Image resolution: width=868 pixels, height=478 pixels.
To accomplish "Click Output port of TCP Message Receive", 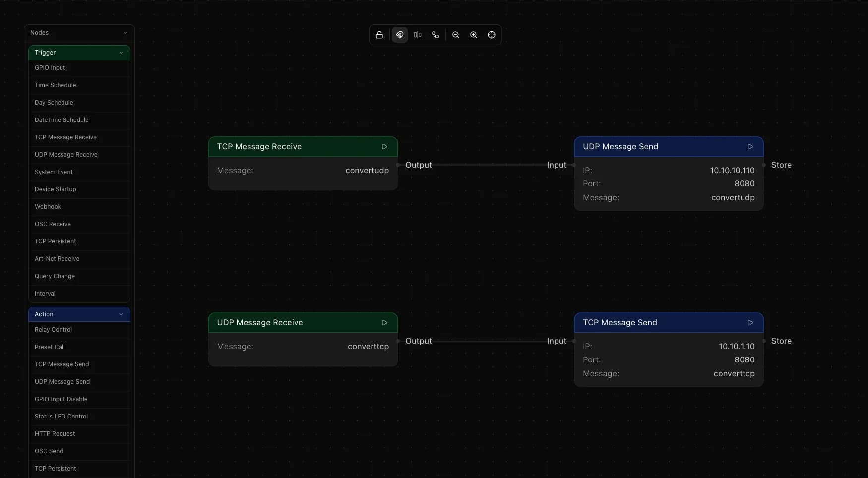I will coord(398,165).
